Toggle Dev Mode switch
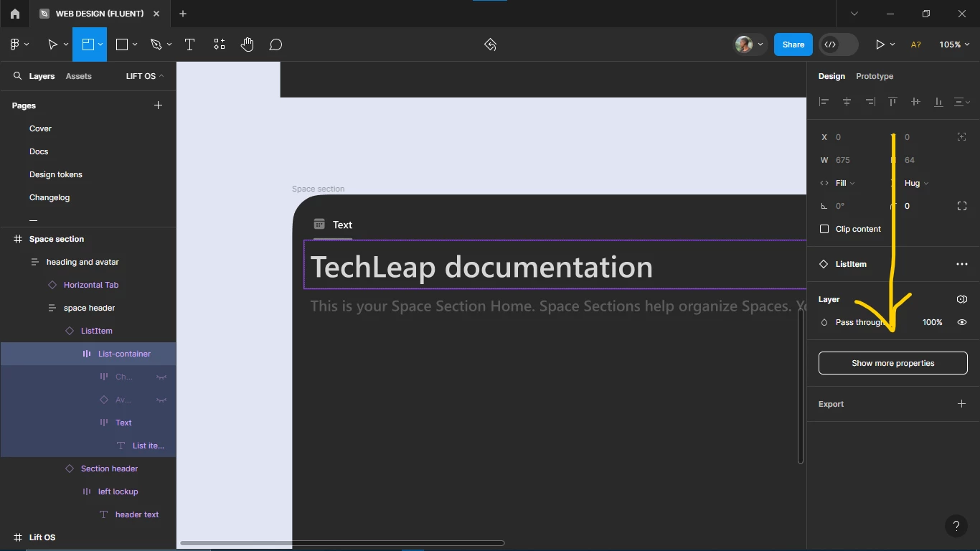Screen dimensions: 980x551 [x=839, y=44]
